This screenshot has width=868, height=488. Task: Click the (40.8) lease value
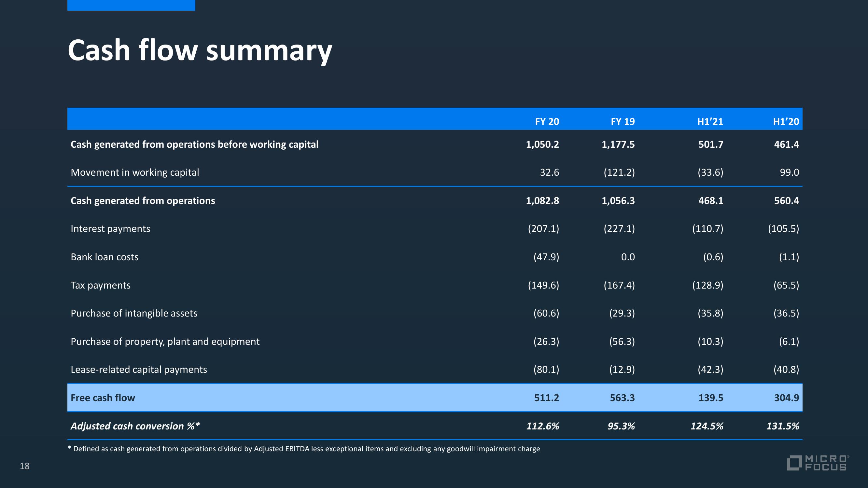point(786,370)
